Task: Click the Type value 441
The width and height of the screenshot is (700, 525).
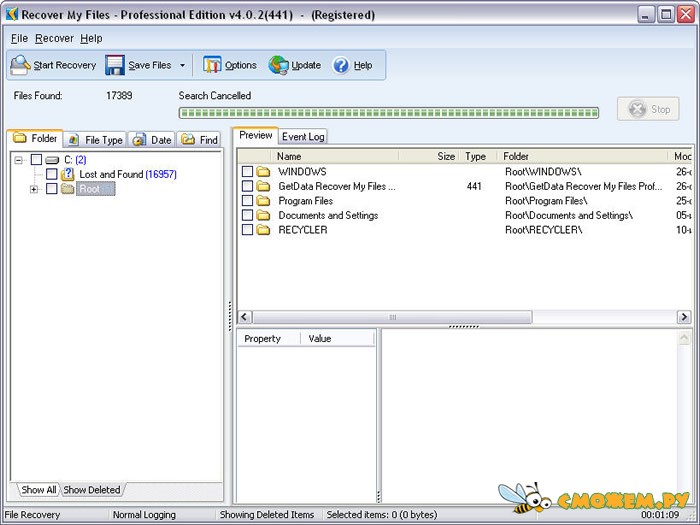Action: coord(474,186)
